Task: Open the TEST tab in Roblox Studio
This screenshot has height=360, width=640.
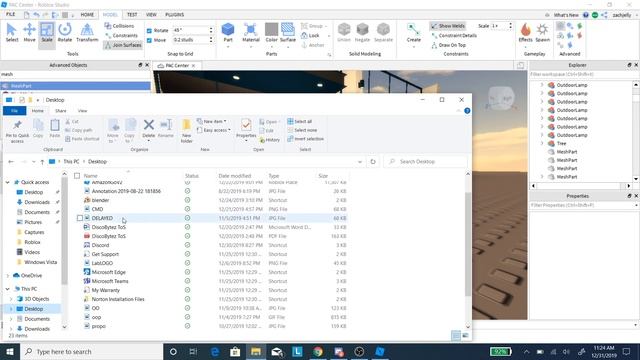Action: pos(132,15)
